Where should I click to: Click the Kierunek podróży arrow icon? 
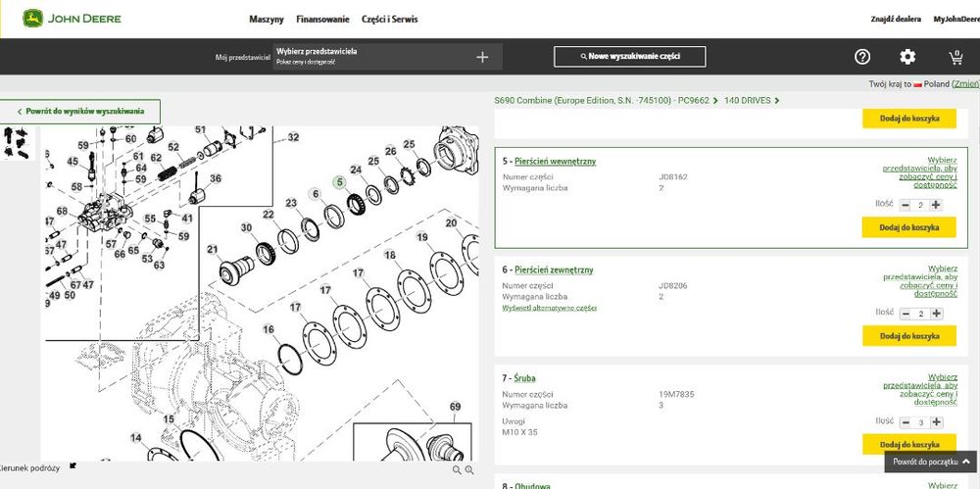click(73, 465)
